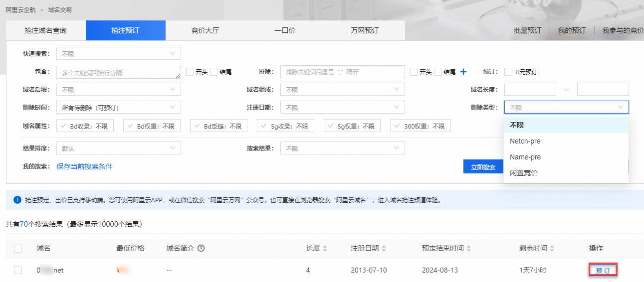This screenshot has width=644, height=282.
Task: Switch to the 一口价 tab
Action: coord(285,30)
